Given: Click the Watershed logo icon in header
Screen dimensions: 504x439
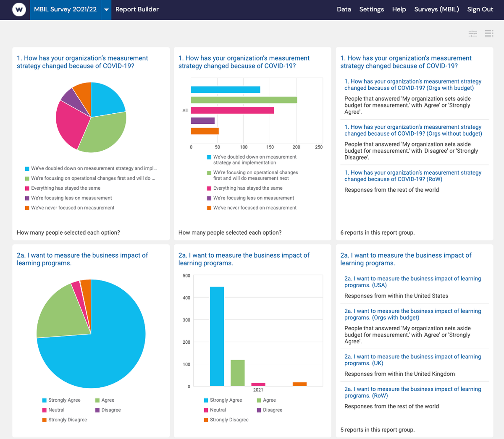Looking at the screenshot, I should (x=19, y=9).
